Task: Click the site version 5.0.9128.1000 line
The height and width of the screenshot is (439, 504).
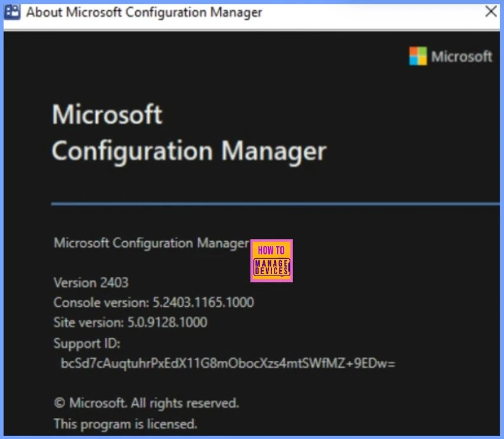Action: 130,322
